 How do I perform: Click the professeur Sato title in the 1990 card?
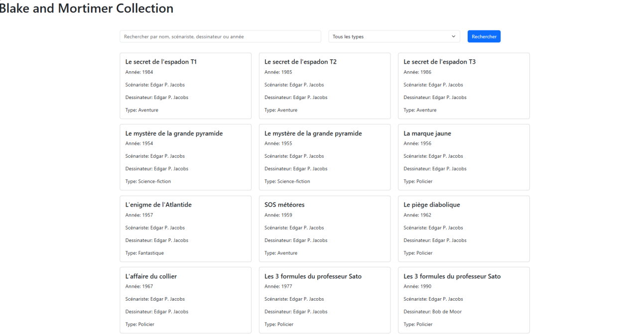[452, 276]
